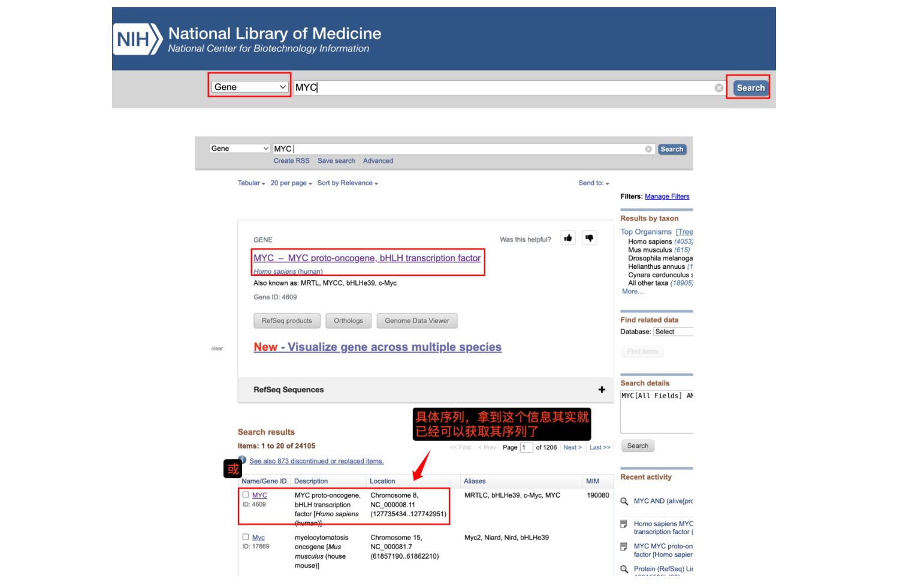
Task: Click the Search details query text box
Action: [657, 411]
